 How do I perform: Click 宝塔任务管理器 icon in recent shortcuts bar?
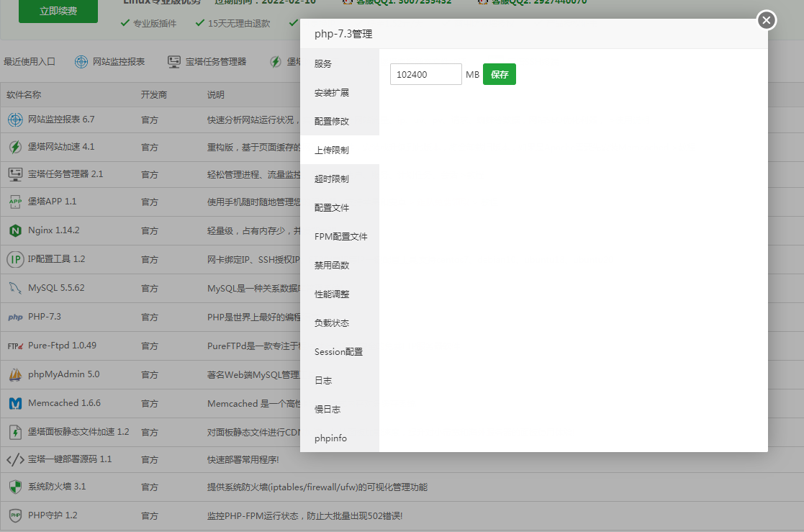[173, 62]
